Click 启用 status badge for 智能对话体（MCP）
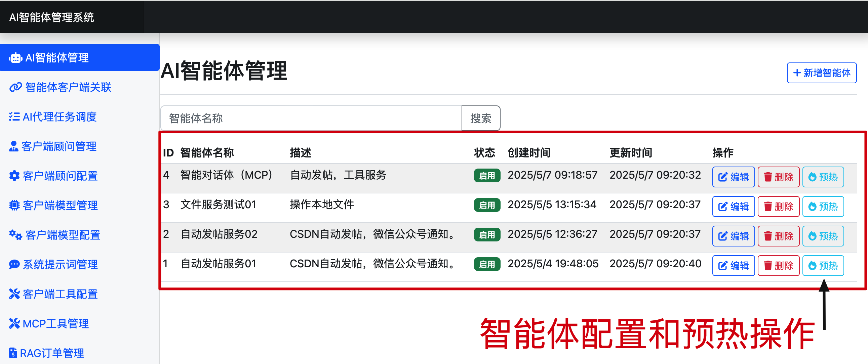The image size is (868, 364). [x=487, y=176]
